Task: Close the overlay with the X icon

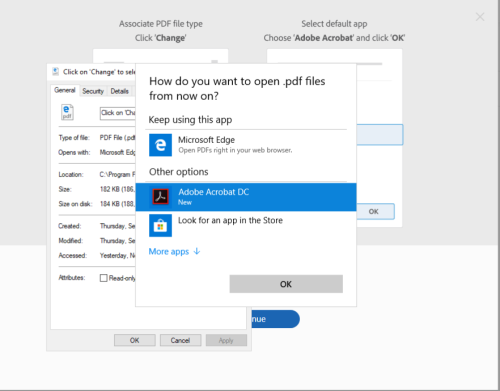Action: pyautogui.click(x=480, y=17)
